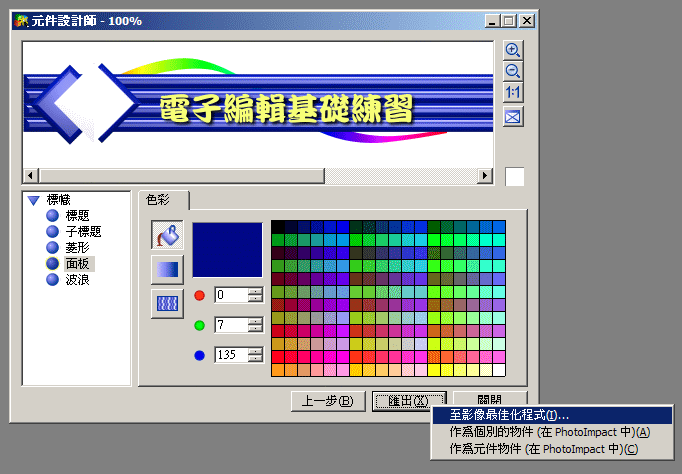Click the zoom out magnifier icon
This screenshot has width=682, height=474.
(x=513, y=71)
